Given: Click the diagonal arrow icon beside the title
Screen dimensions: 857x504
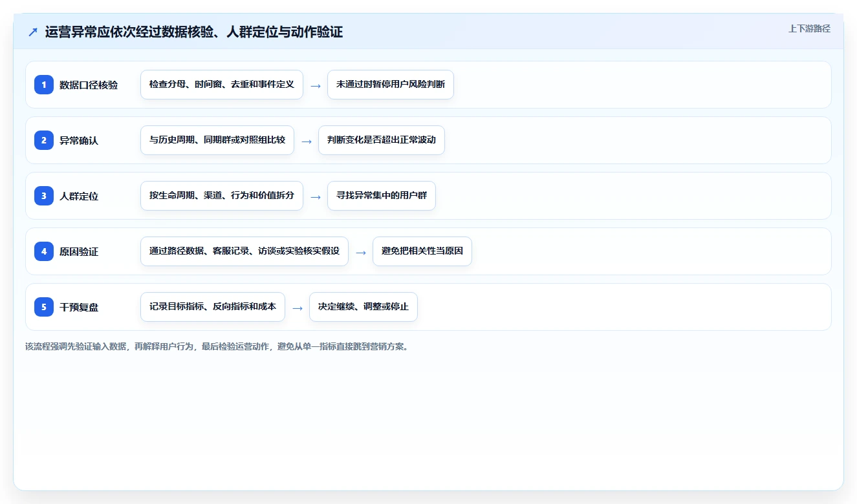Looking at the screenshot, I should (x=33, y=32).
